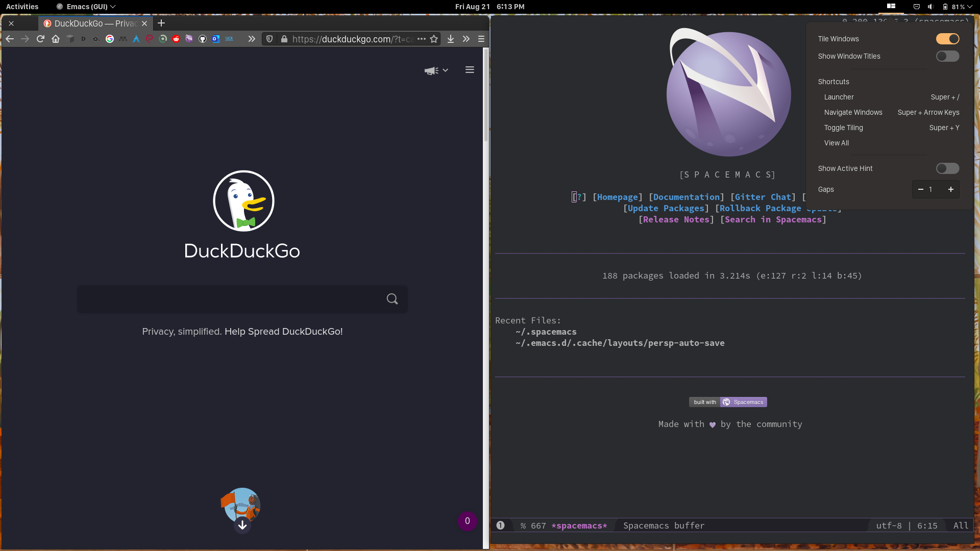Enable Show Active Hint
Screen dimensions: 980x551
point(947,168)
